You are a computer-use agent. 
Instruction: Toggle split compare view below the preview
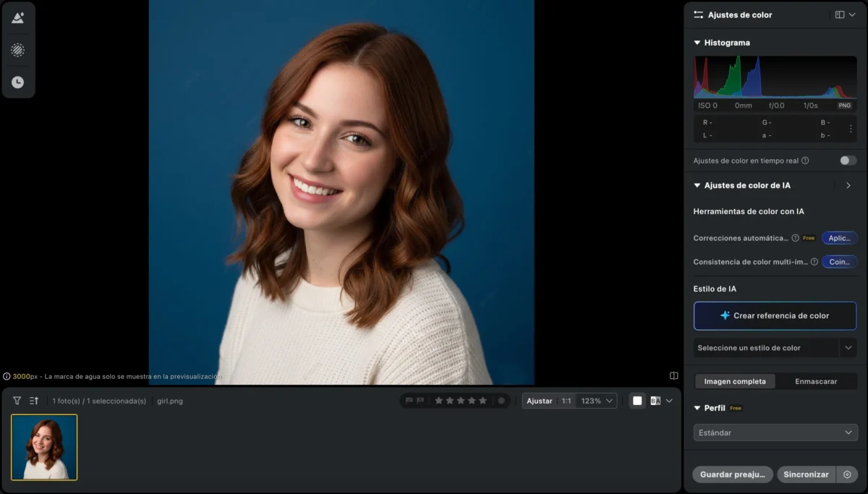tap(674, 376)
